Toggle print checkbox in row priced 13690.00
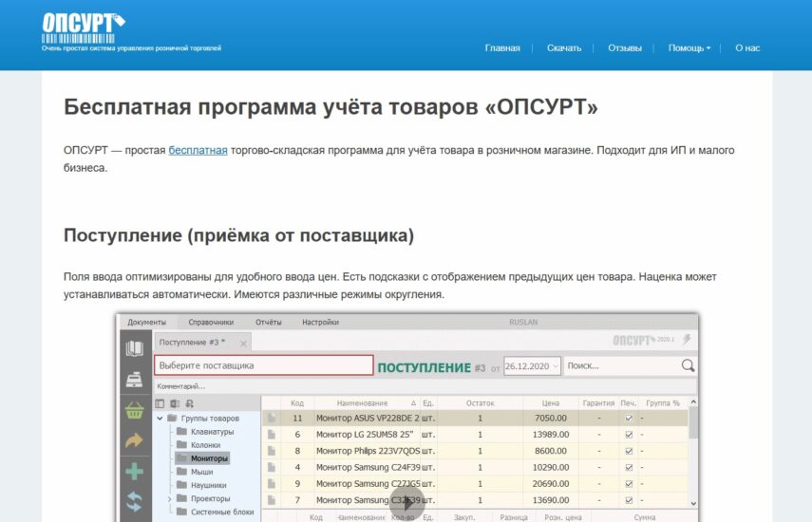This screenshot has height=522, width=812. click(629, 500)
